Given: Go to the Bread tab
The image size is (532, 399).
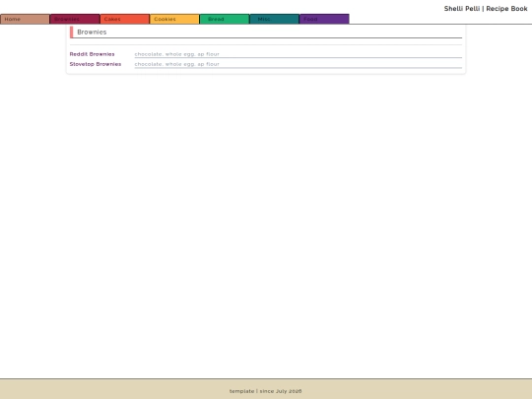Looking at the screenshot, I should click(x=225, y=19).
